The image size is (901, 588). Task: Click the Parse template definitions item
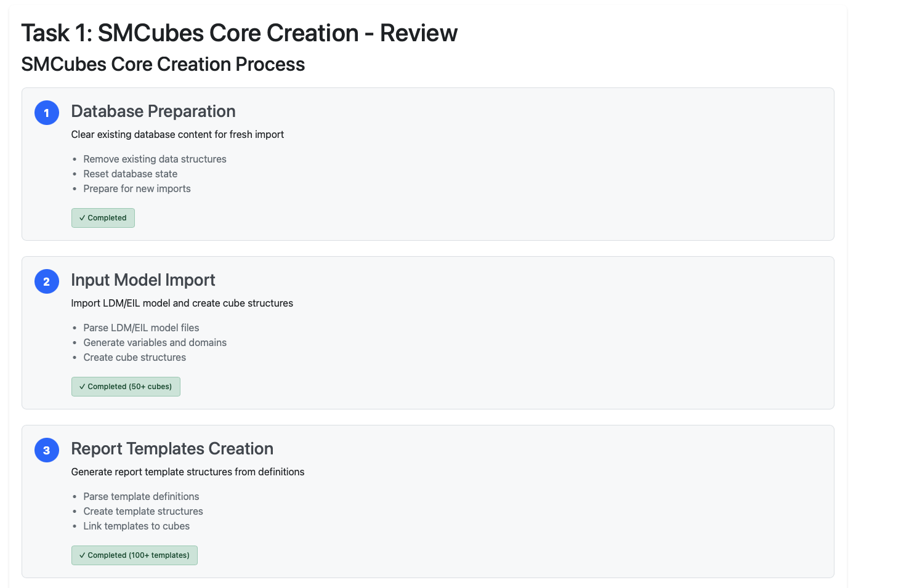pyautogui.click(x=141, y=496)
